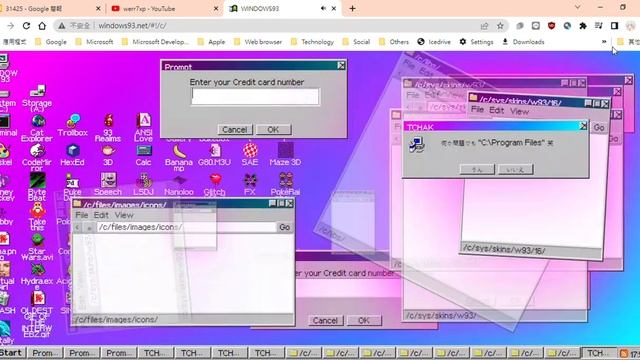
Task: Click the right button in TCHAK dialog
Action: (516, 169)
